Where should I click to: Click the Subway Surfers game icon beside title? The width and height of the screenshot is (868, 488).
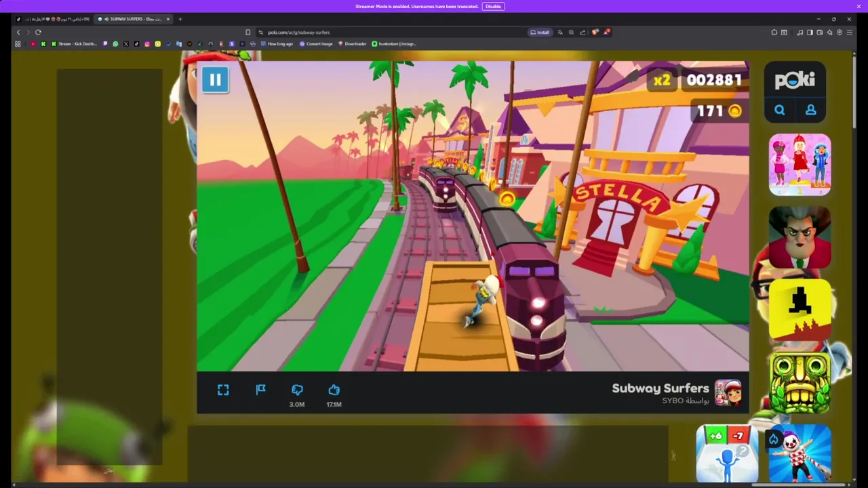[x=728, y=393]
